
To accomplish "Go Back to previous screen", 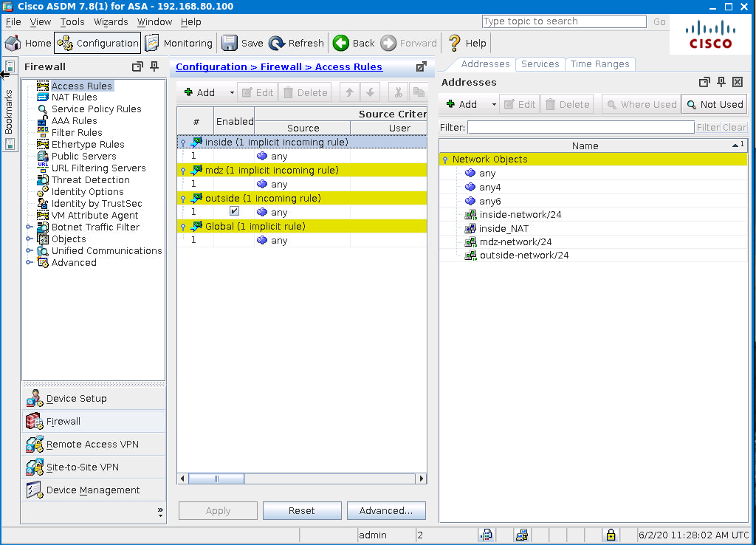I will pos(354,43).
